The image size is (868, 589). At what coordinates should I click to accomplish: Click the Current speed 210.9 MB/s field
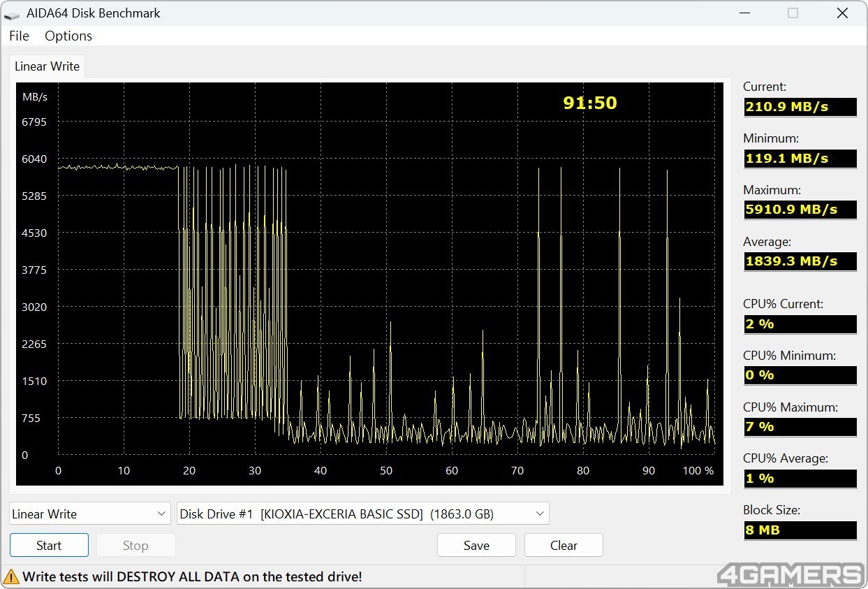800,107
